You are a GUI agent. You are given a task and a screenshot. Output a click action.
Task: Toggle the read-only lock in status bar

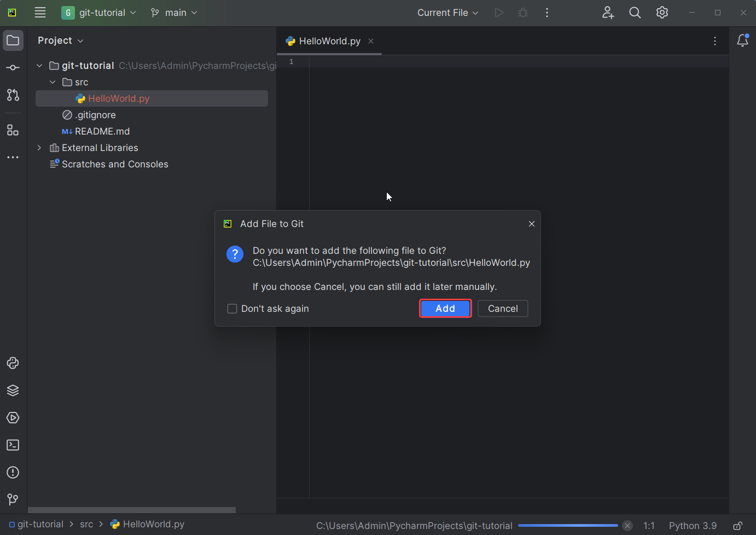(x=737, y=526)
